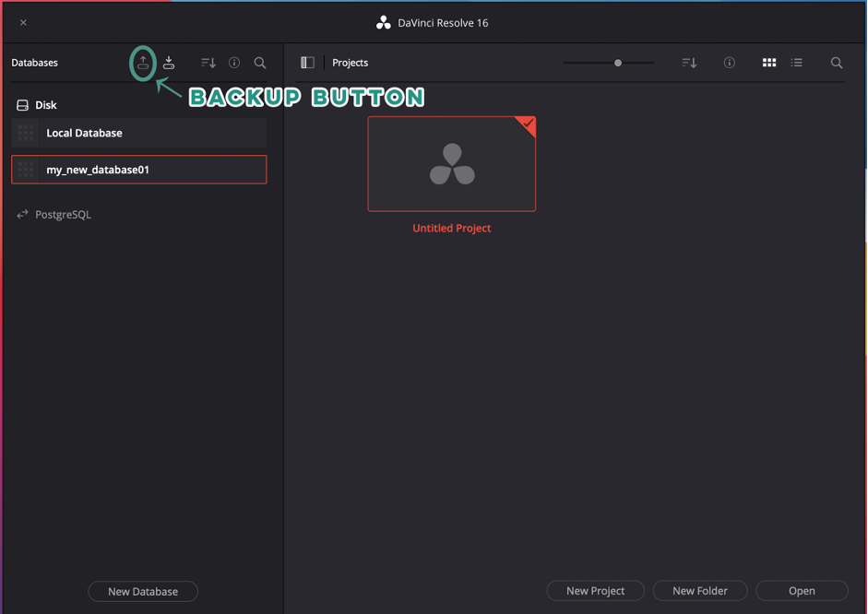This screenshot has width=868, height=614.
Task: Click the Disk drive icon
Action: [23, 105]
